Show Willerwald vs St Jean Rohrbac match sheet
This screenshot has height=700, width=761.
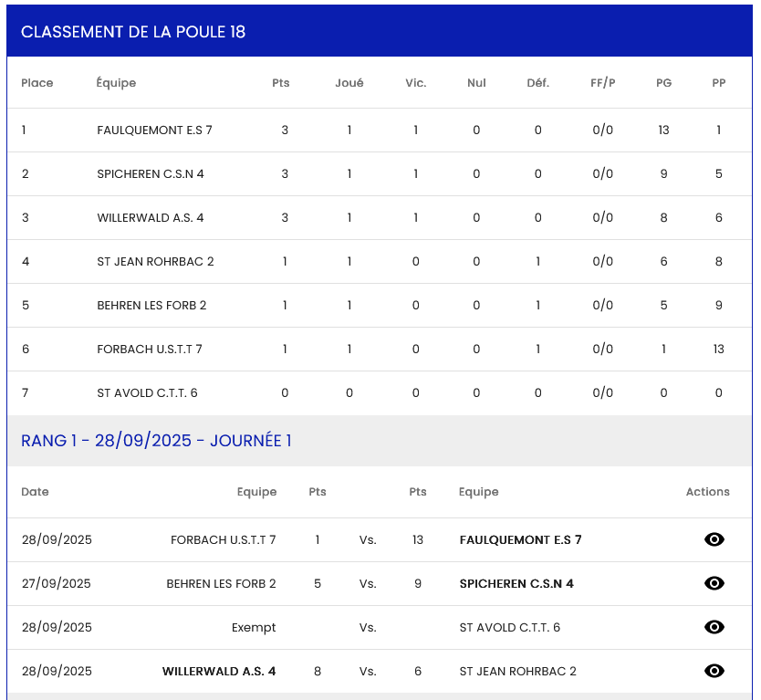point(714,671)
